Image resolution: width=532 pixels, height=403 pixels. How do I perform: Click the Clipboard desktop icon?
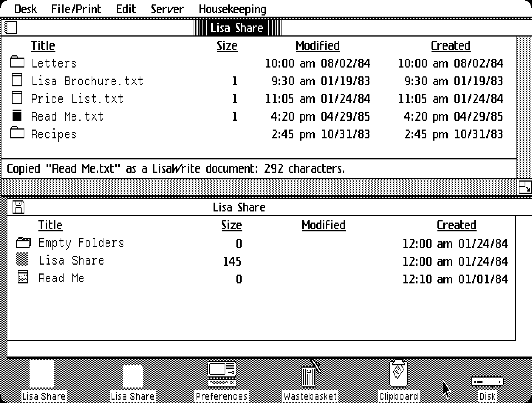tap(399, 373)
